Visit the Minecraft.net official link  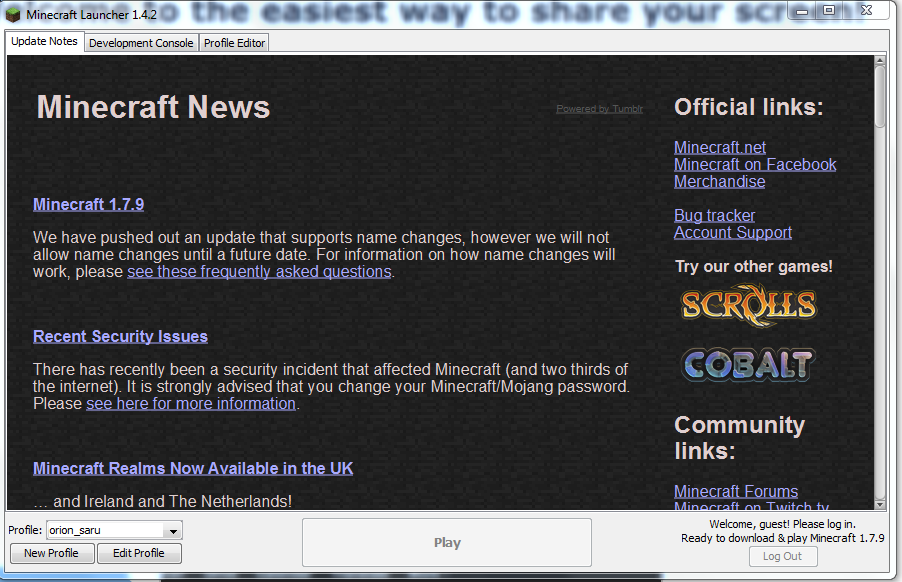[x=720, y=147]
